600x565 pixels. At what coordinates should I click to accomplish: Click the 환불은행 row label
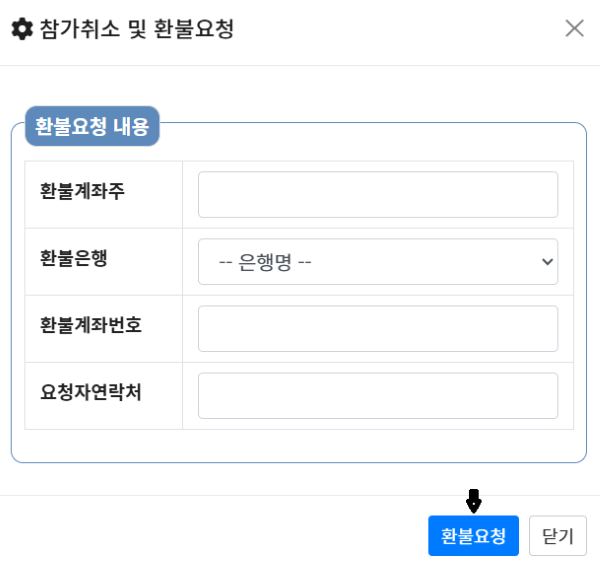coord(74,257)
